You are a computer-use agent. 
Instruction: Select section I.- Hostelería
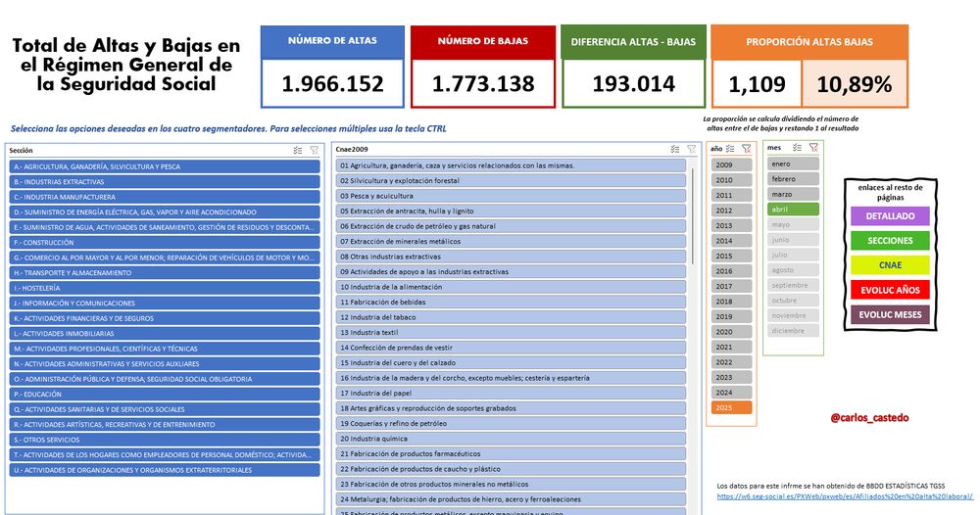click(165, 288)
